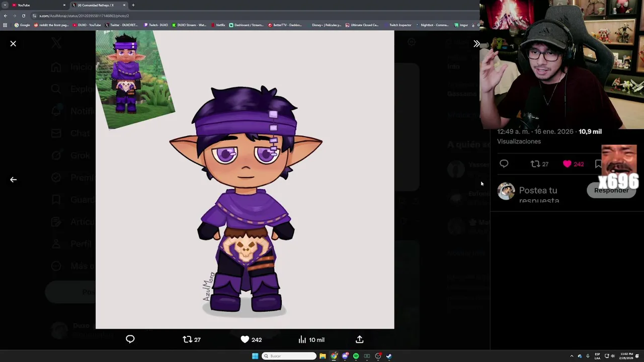Click the browser address bar URL
This screenshot has height=362, width=644.
(84, 16)
